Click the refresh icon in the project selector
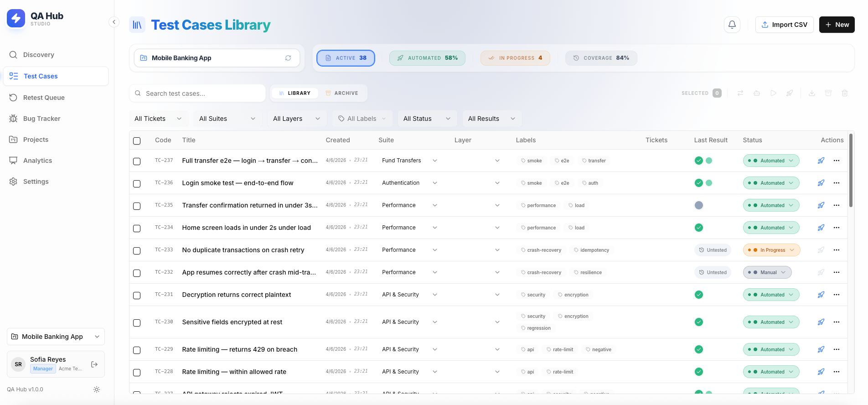 tap(288, 58)
